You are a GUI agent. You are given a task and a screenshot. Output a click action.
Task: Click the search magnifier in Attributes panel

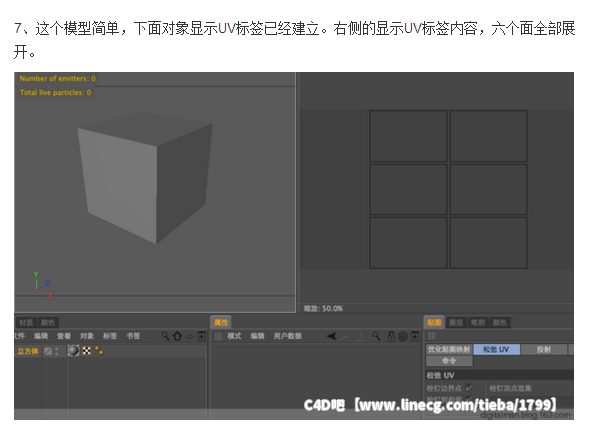tap(376, 336)
